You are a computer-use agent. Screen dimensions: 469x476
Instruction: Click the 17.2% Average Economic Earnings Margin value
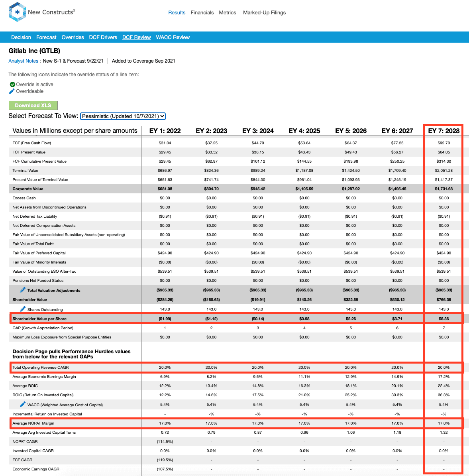444,377
